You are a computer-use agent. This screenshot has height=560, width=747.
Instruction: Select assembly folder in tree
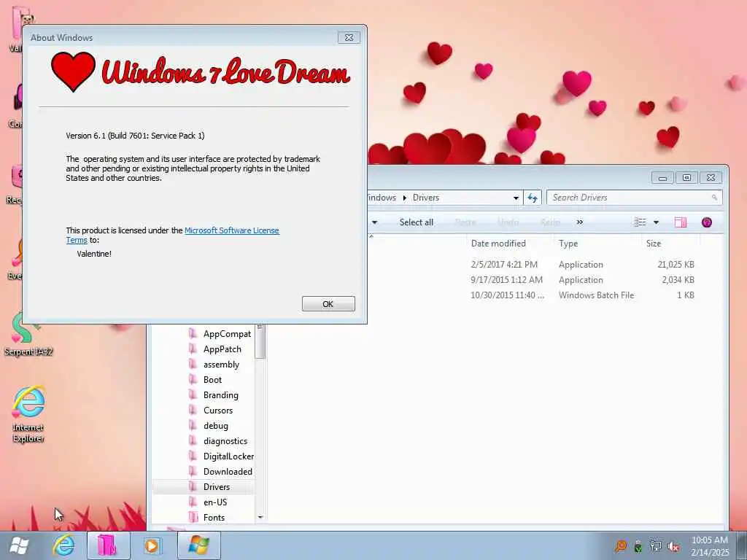click(x=221, y=365)
